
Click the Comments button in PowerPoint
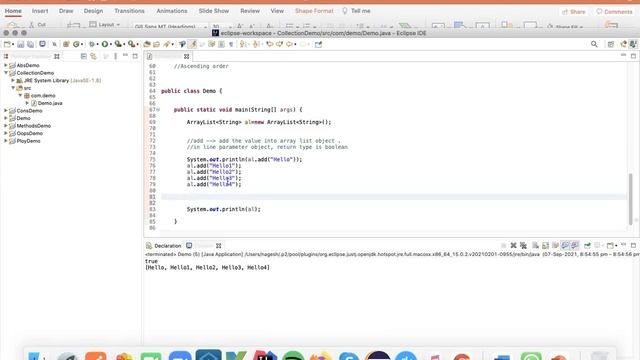[614, 12]
